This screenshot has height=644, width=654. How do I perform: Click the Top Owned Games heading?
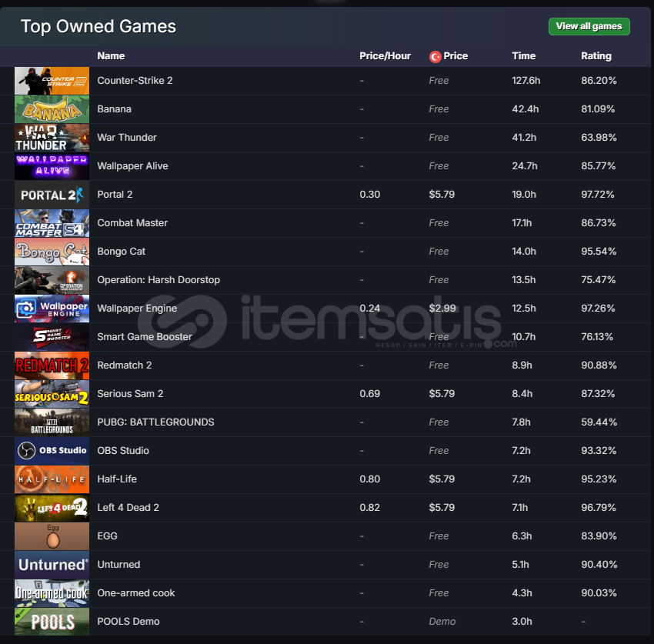click(98, 26)
